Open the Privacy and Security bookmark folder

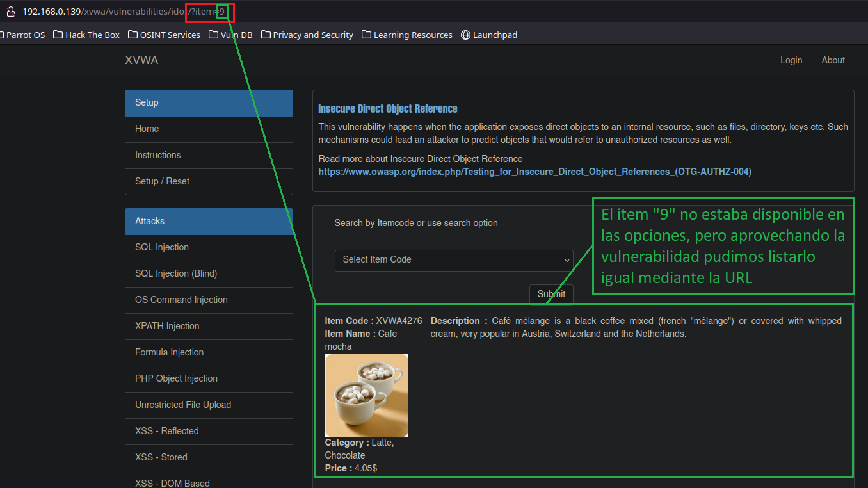coord(307,35)
